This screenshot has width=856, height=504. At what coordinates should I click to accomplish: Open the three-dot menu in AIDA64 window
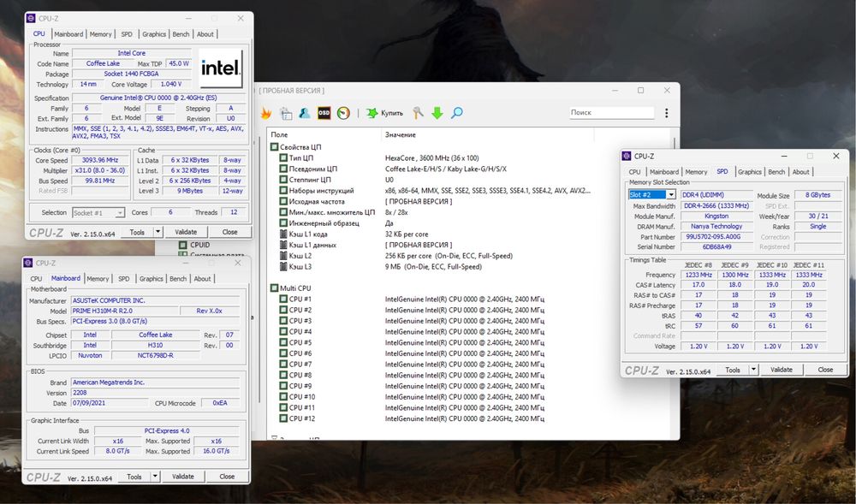tap(666, 112)
